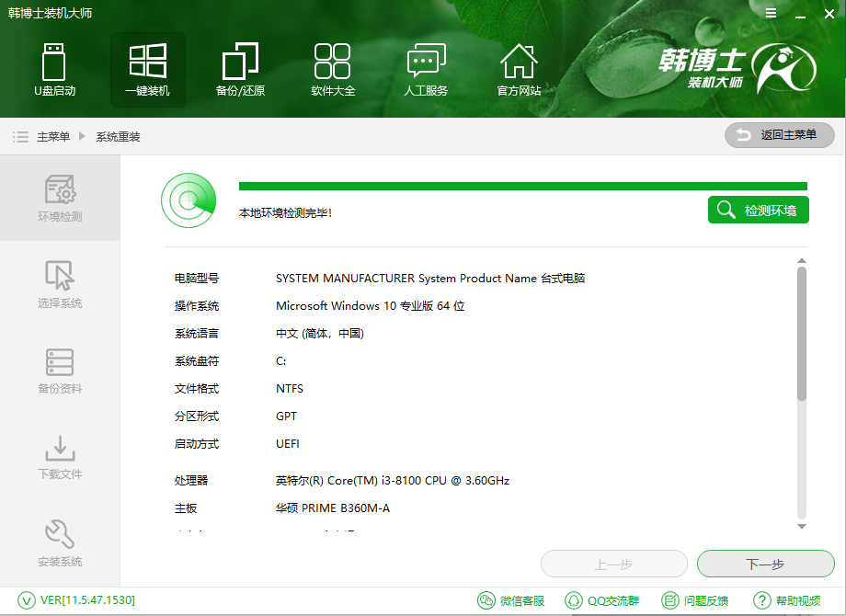
Task: Select the 一键装机 one-click install icon
Action: pyautogui.click(x=147, y=69)
